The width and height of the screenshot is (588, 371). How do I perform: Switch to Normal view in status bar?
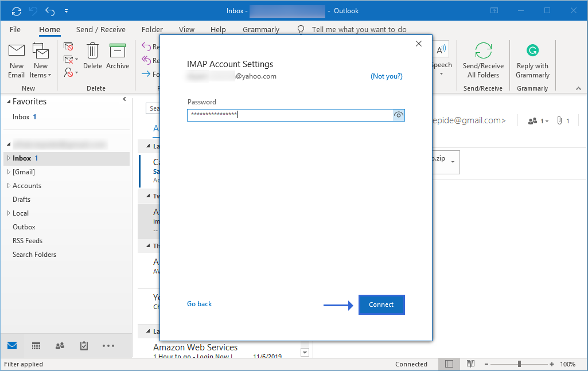449,364
